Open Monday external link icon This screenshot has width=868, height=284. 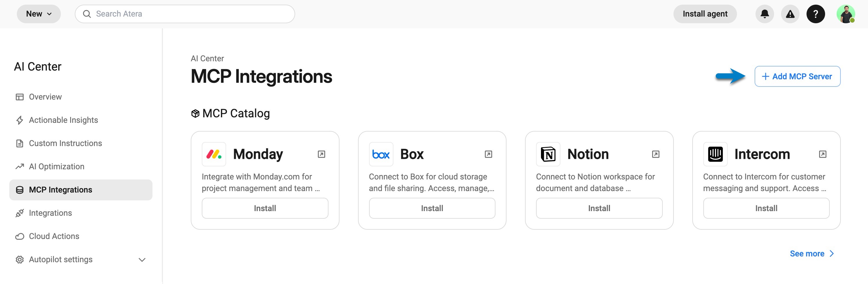tap(322, 154)
